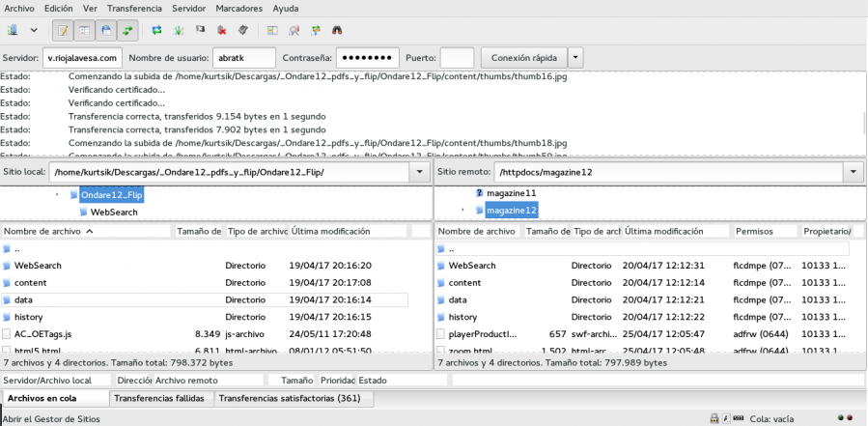Click the process queue toolbar icon

tap(179, 31)
